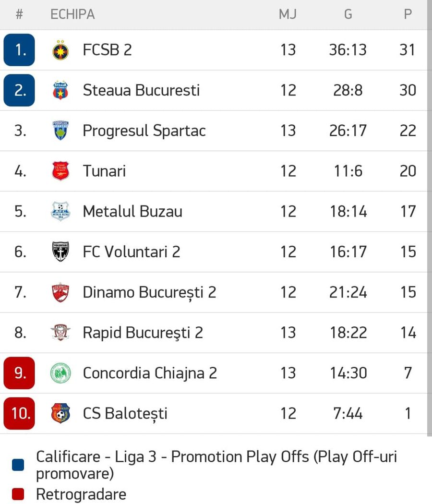Click the Dinamo București 2 logo
Screen dimensions: 432x504
point(60,292)
